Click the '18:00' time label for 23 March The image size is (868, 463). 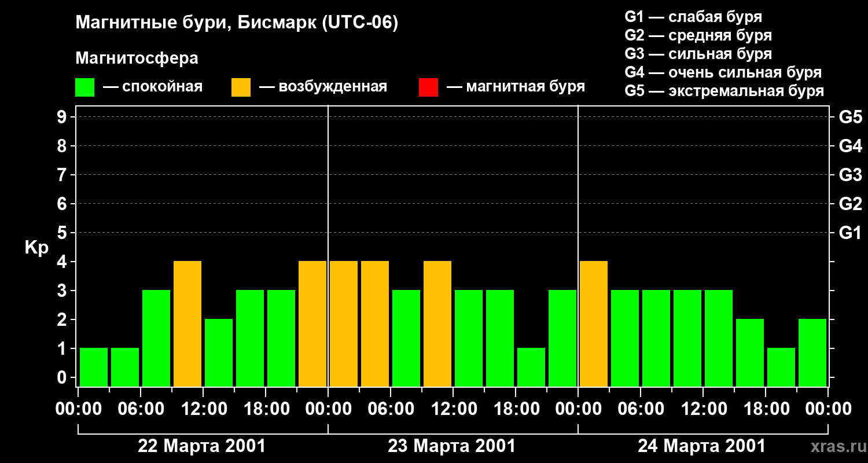(x=516, y=409)
